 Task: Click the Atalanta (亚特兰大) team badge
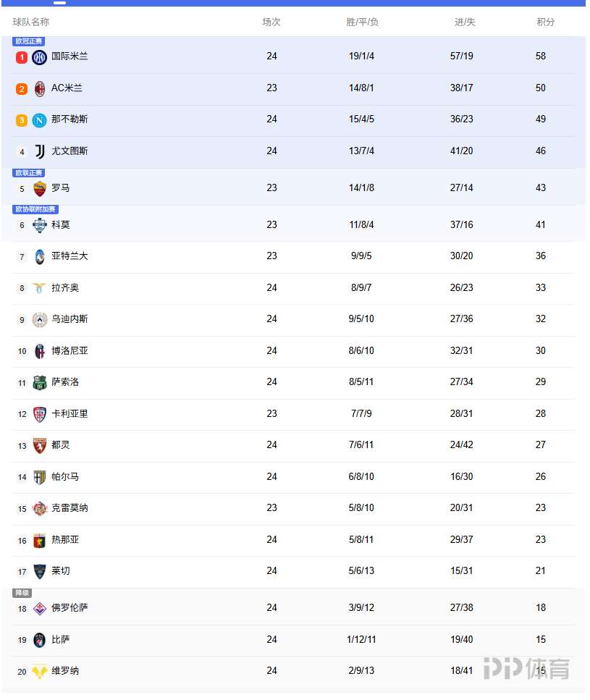pos(40,257)
